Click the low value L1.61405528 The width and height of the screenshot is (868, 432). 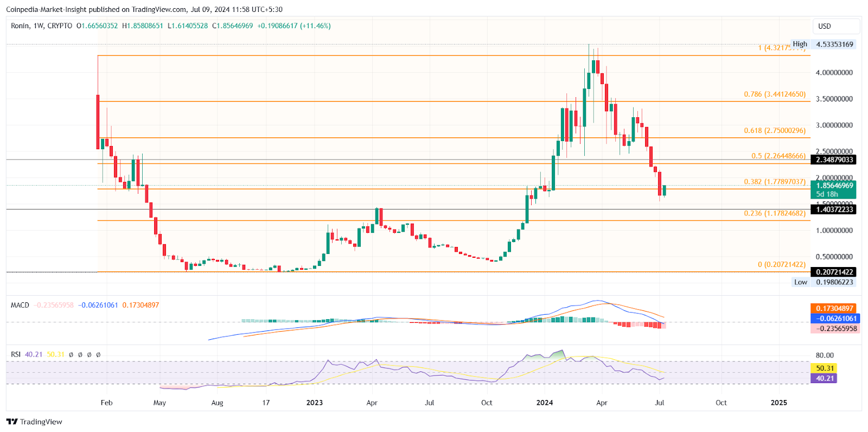coord(188,26)
